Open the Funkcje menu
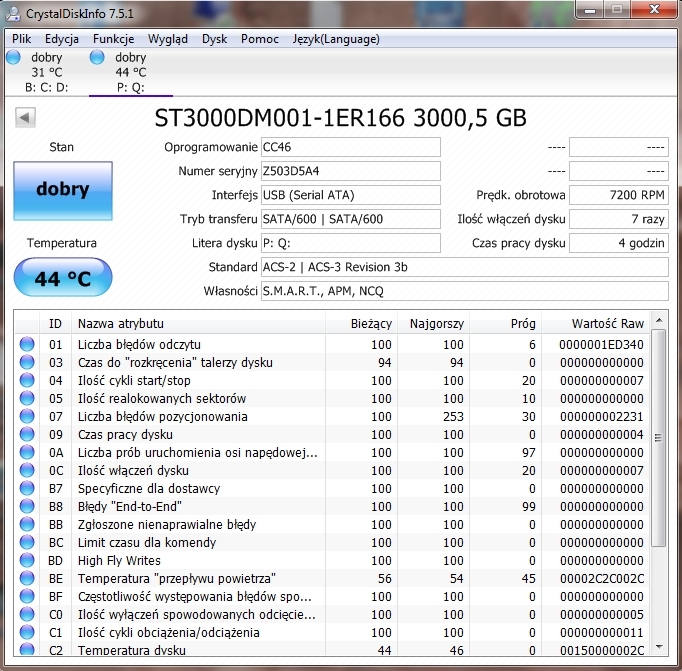Screen dimensions: 682x671 click(x=114, y=39)
